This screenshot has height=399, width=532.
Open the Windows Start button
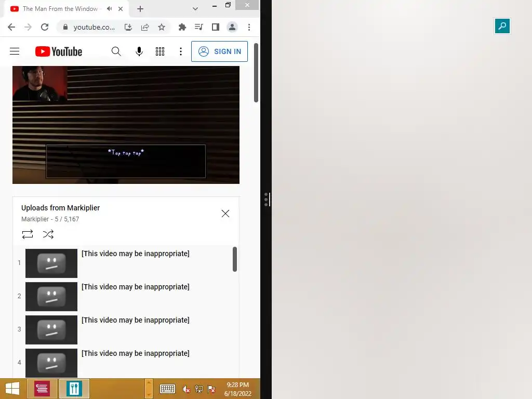[x=12, y=389]
